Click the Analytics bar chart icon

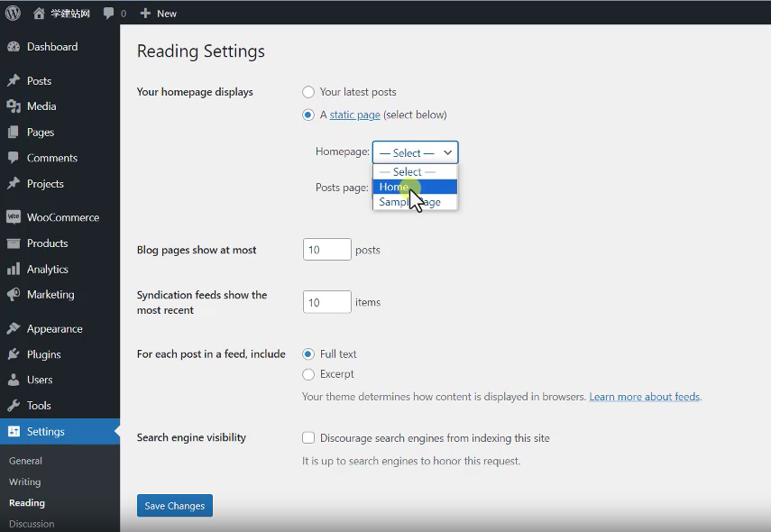(x=14, y=269)
